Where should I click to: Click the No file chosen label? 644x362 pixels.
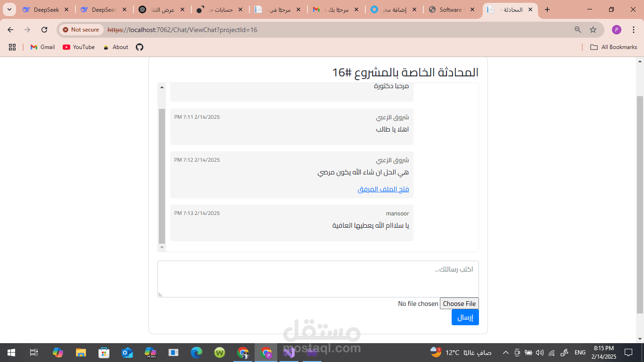pos(418,304)
